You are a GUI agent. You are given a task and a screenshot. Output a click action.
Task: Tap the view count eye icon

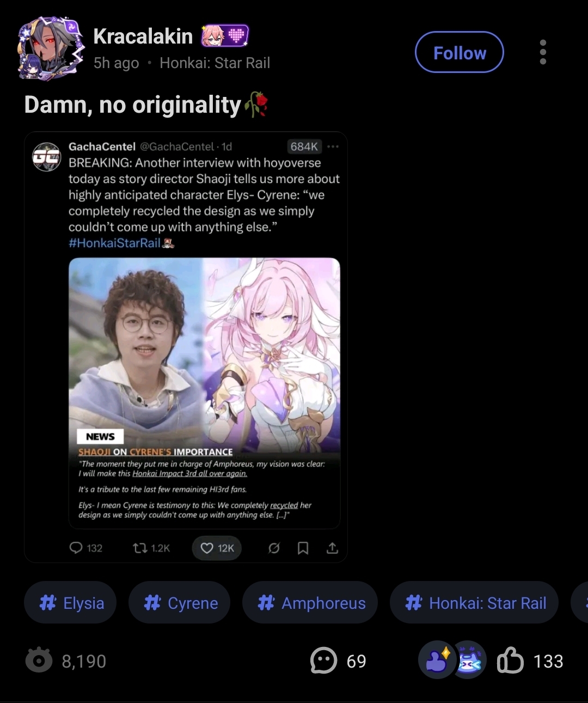39,661
